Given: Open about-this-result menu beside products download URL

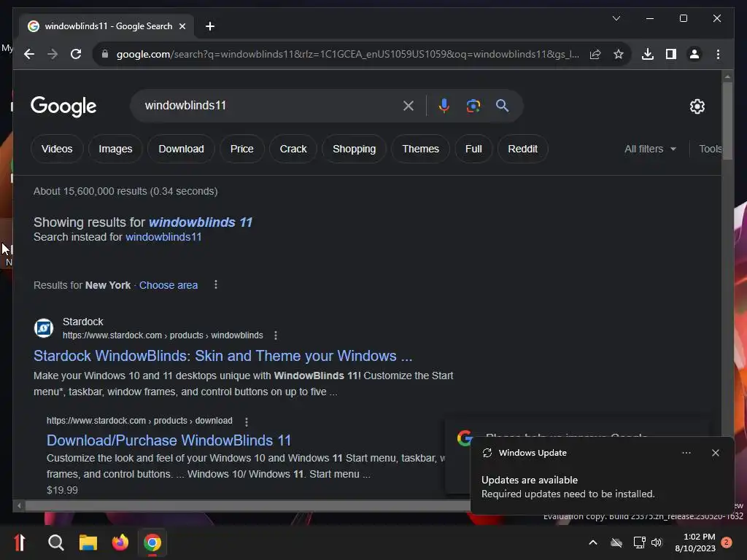Looking at the screenshot, I should [247, 422].
